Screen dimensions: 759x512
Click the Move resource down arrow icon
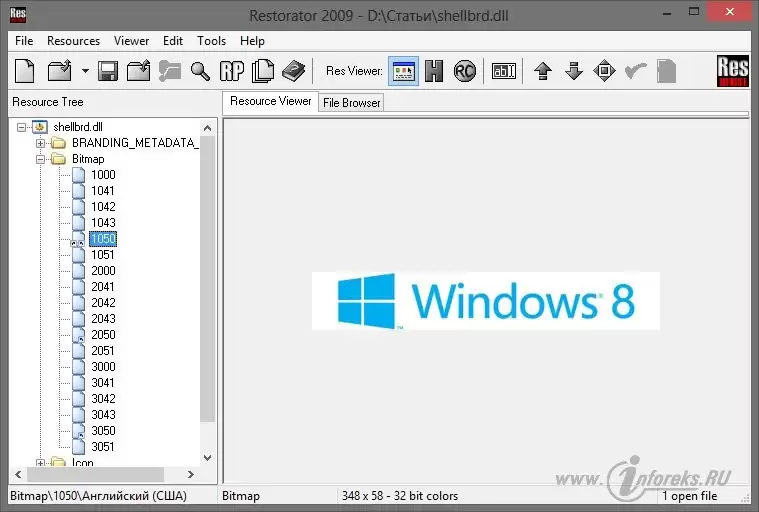click(574, 71)
